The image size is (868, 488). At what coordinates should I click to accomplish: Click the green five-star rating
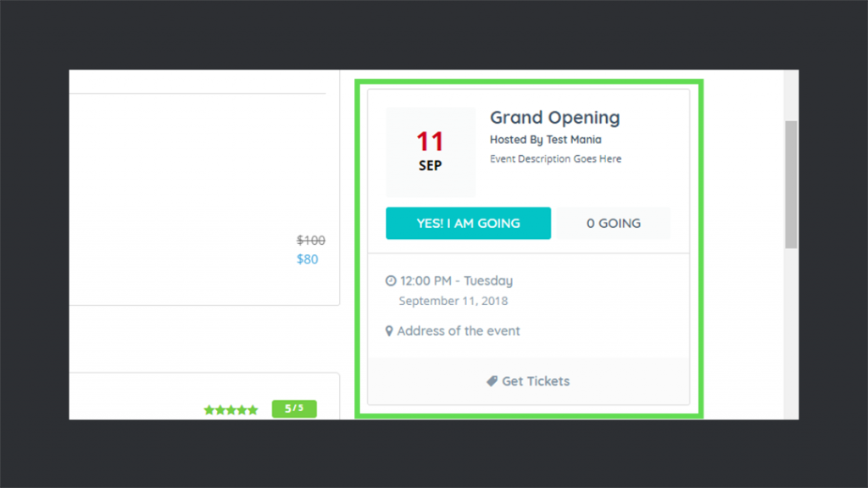click(x=231, y=410)
